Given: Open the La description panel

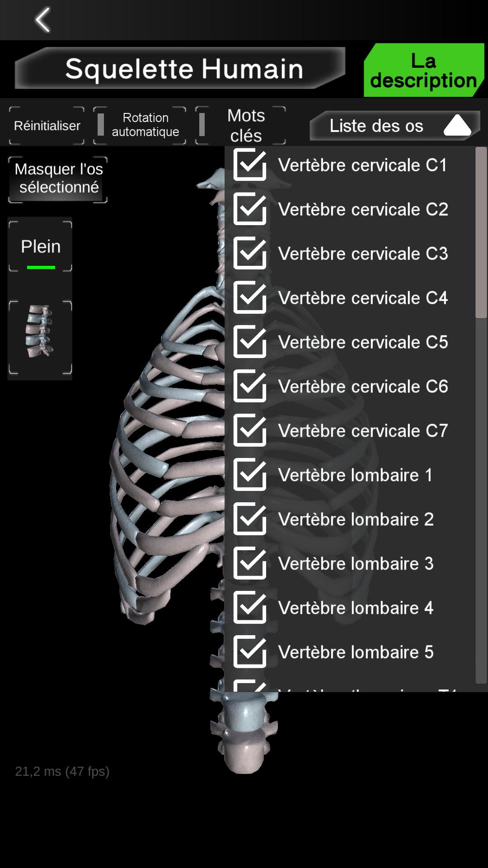Looking at the screenshot, I should click(423, 70).
